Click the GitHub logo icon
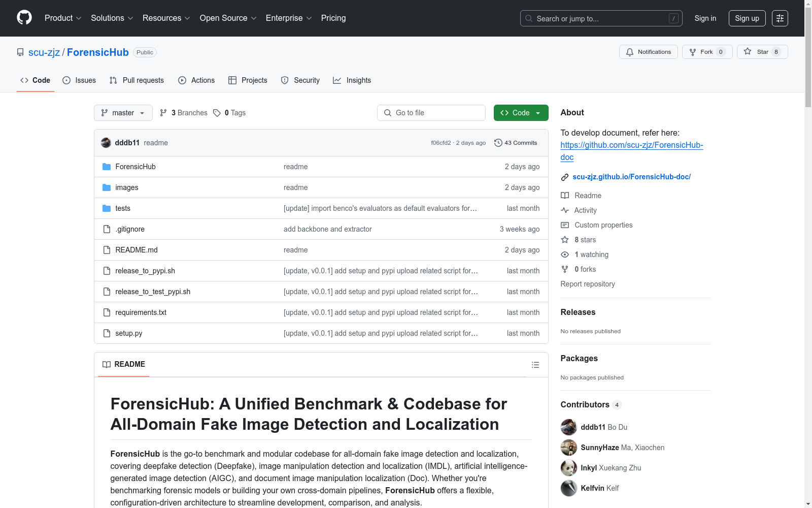The image size is (812, 508). click(24, 18)
